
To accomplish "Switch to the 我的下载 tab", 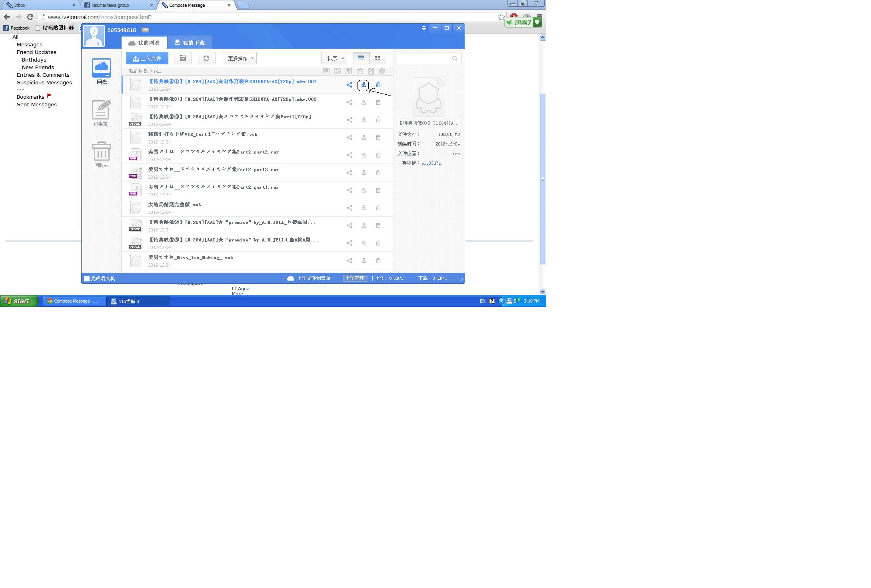I will click(x=190, y=42).
